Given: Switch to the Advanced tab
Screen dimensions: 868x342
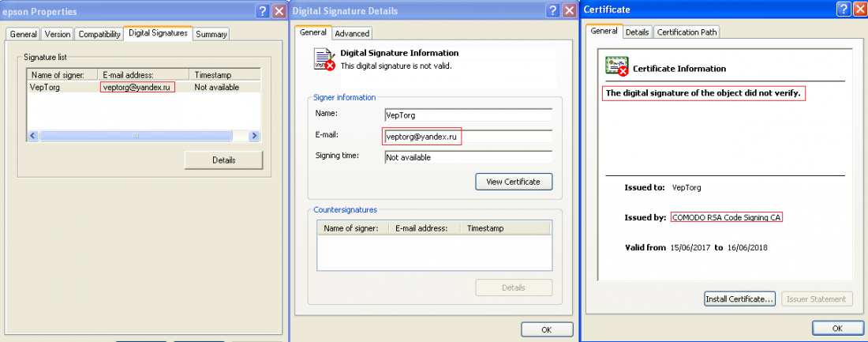Looking at the screenshot, I should pos(351,33).
